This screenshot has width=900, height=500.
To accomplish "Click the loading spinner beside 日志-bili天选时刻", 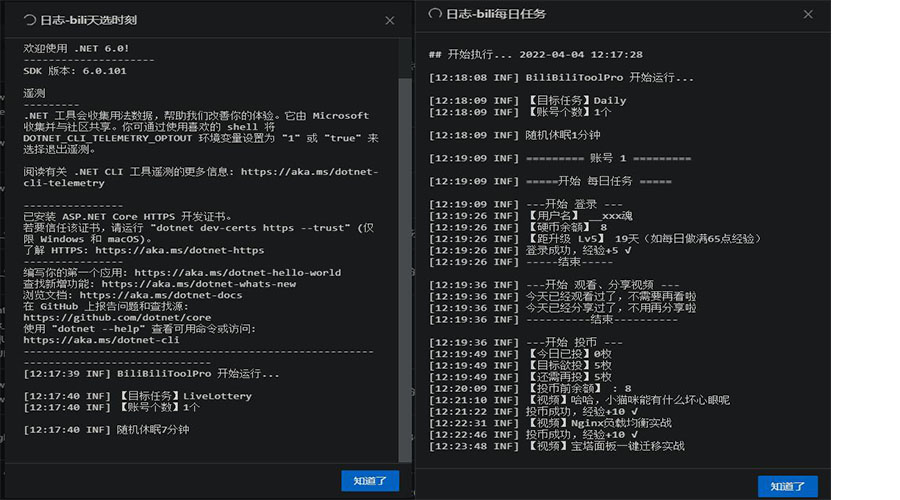I will (30, 20).
